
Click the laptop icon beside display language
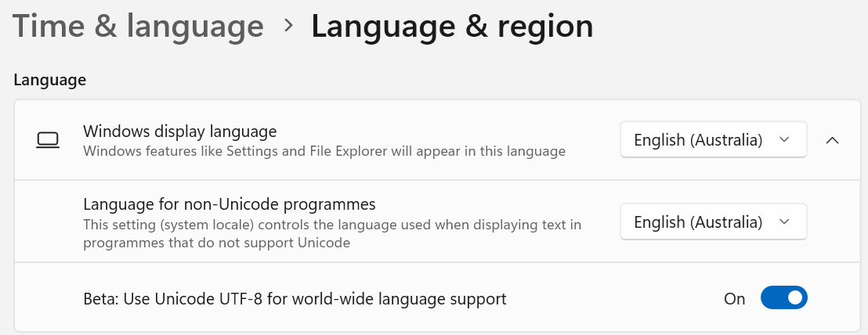tap(48, 140)
